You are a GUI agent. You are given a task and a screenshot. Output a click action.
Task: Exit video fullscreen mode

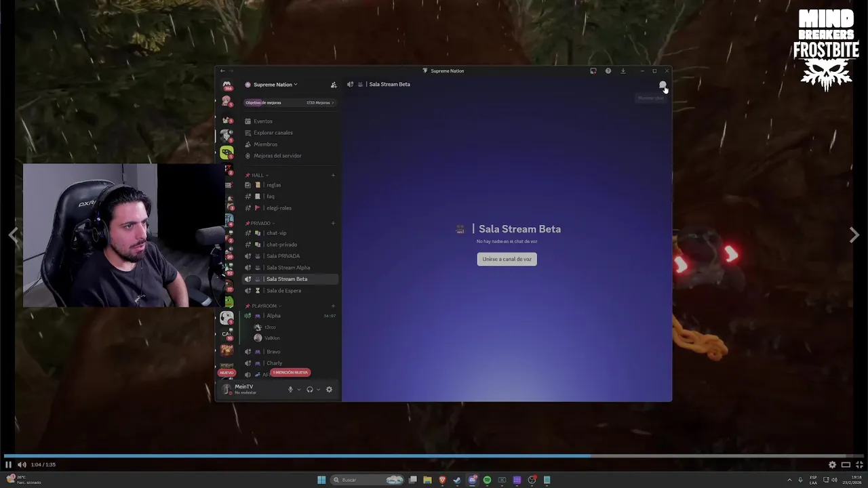tap(859, 465)
